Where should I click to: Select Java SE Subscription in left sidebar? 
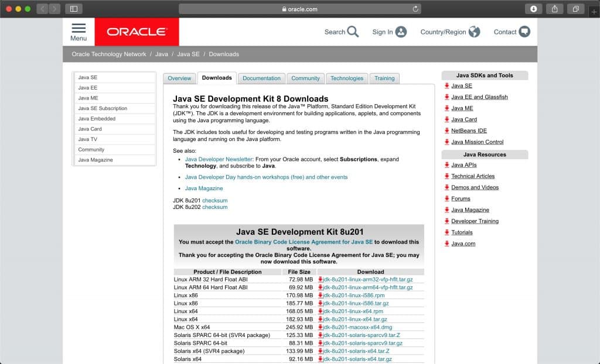tap(103, 108)
